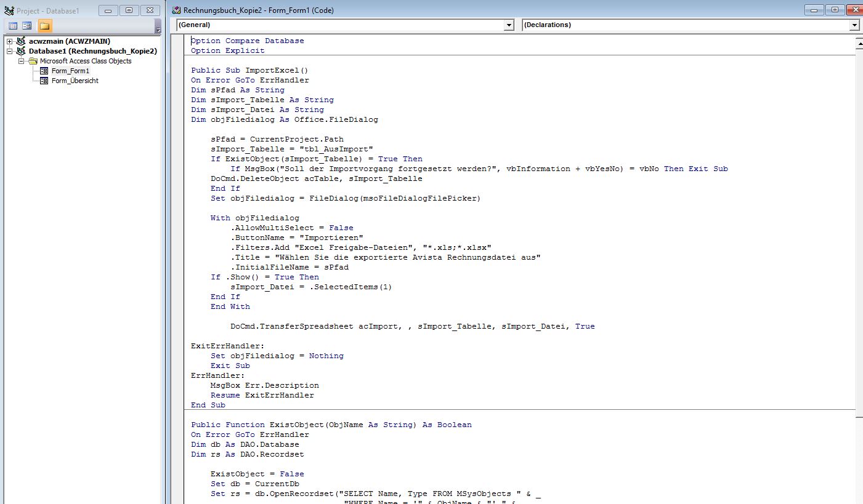Screen dimensions: 863x504
Task: Select the acwzmain (ACWZMAIN) project
Action: (x=70, y=41)
